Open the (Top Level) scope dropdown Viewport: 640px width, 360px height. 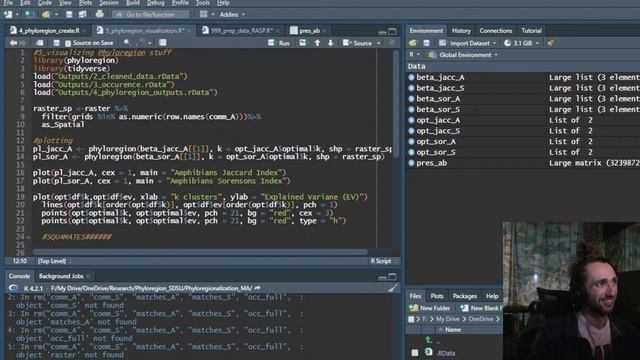tap(54, 261)
